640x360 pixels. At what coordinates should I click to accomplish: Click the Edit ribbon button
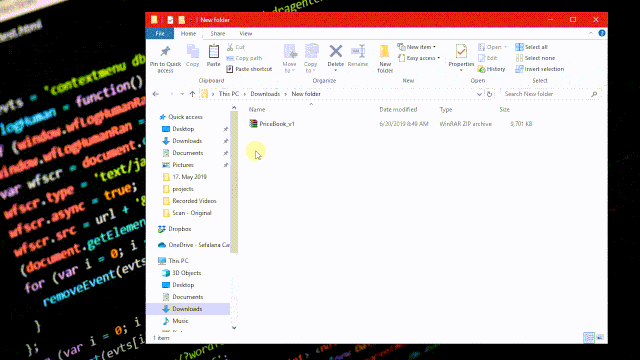click(488, 58)
